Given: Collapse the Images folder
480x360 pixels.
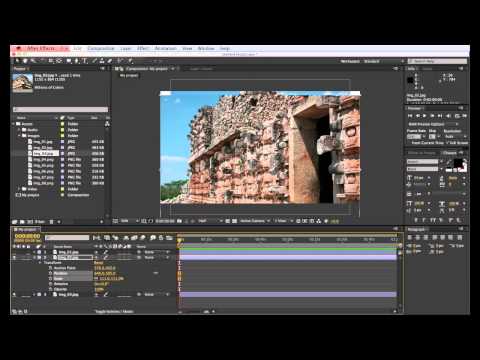Looking at the screenshot, I should (x=19, y=136).
